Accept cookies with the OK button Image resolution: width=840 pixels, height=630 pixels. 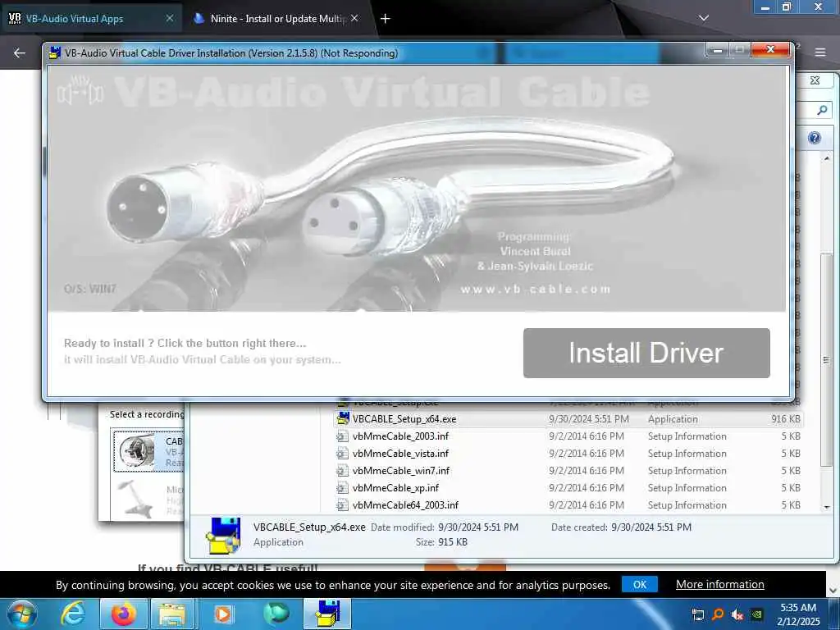point(640,584)
